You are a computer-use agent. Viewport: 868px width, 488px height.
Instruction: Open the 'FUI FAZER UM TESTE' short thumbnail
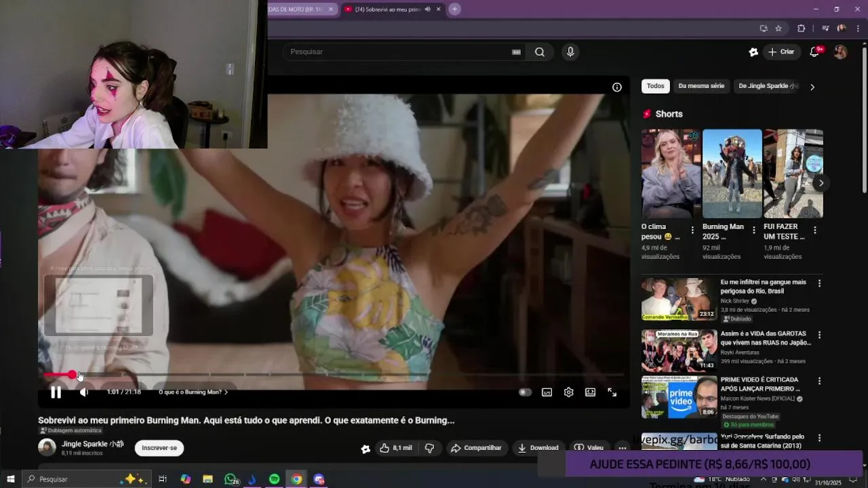[793, 174]
